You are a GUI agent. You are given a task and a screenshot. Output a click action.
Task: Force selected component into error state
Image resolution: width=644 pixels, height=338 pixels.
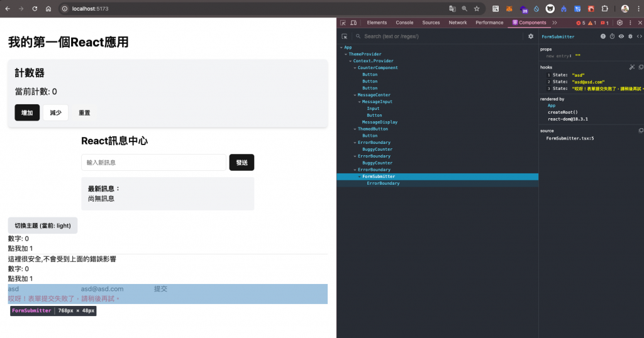603,36
